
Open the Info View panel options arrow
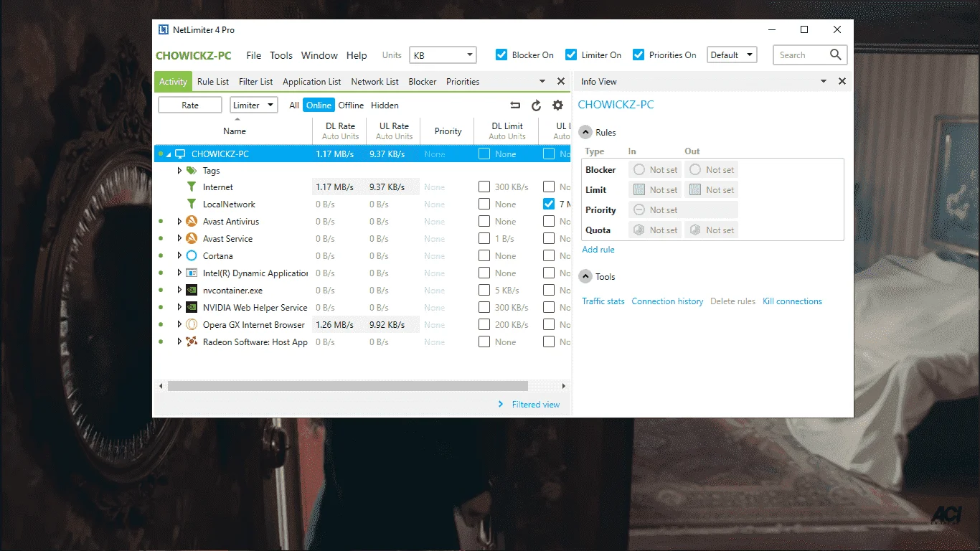[x=824, y=82]
